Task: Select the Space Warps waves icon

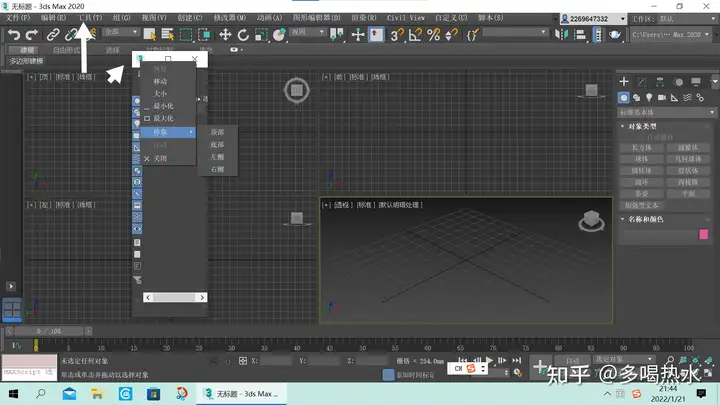Action: tap(687, 97)
